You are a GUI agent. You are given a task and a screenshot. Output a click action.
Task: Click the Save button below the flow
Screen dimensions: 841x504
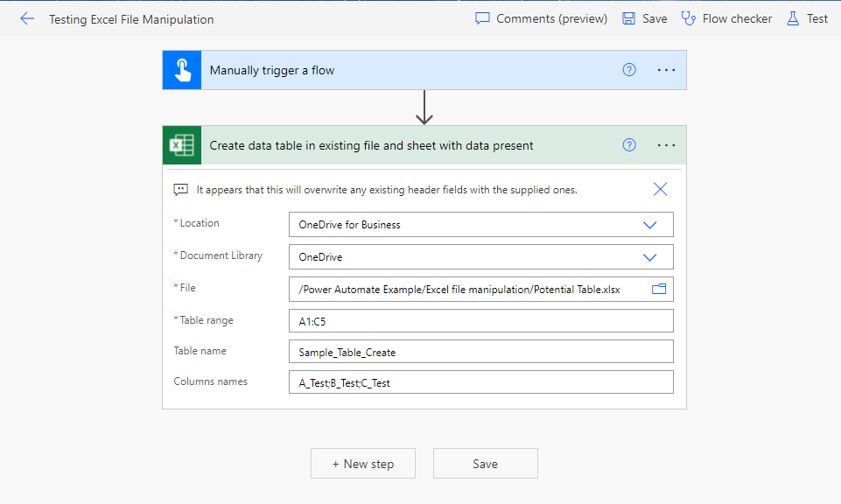[486, 464]
